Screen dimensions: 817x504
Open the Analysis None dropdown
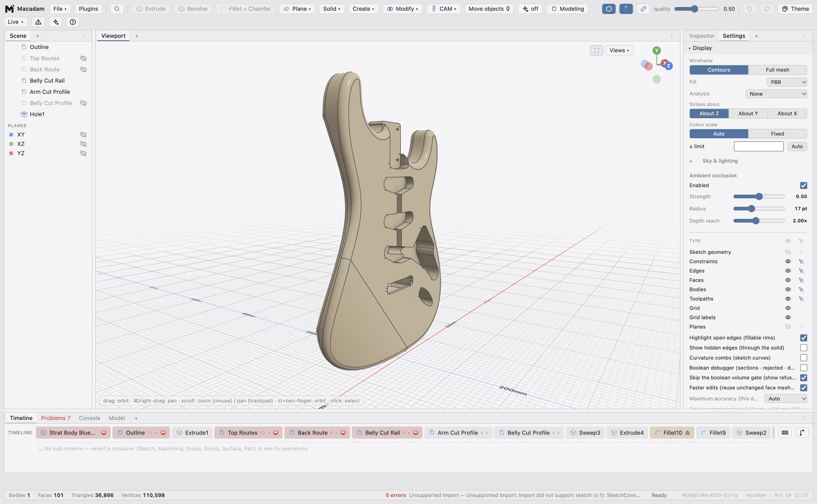[776, 94]
